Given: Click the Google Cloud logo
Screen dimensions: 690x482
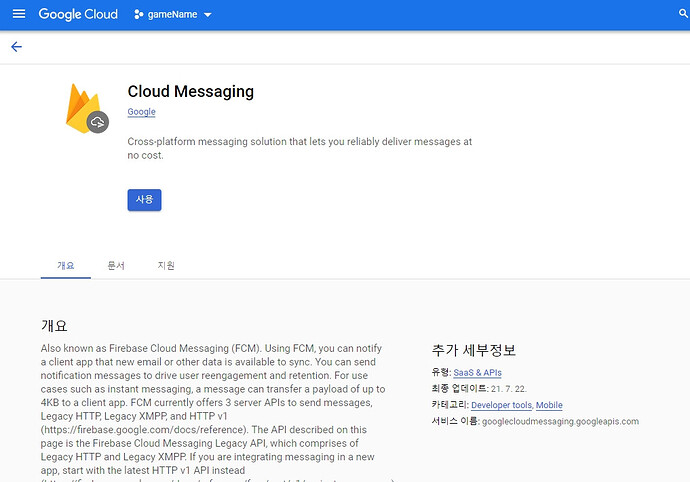Looking at the screenshot, I should (x=78, y=15).
